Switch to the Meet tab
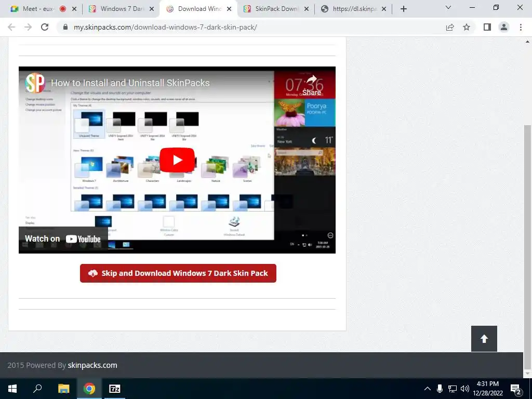This screenshot has height=399, width=532. pos(38,9)
